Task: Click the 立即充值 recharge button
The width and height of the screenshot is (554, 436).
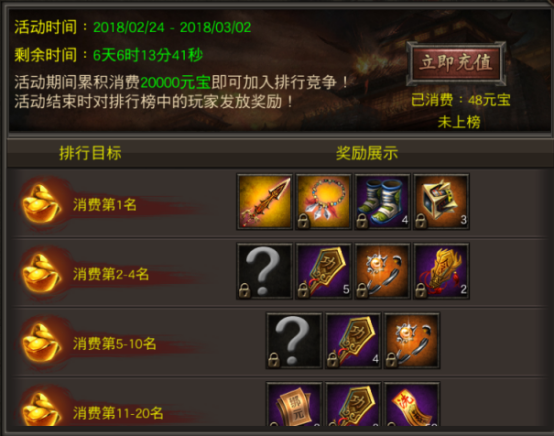Action: [456, 64]
